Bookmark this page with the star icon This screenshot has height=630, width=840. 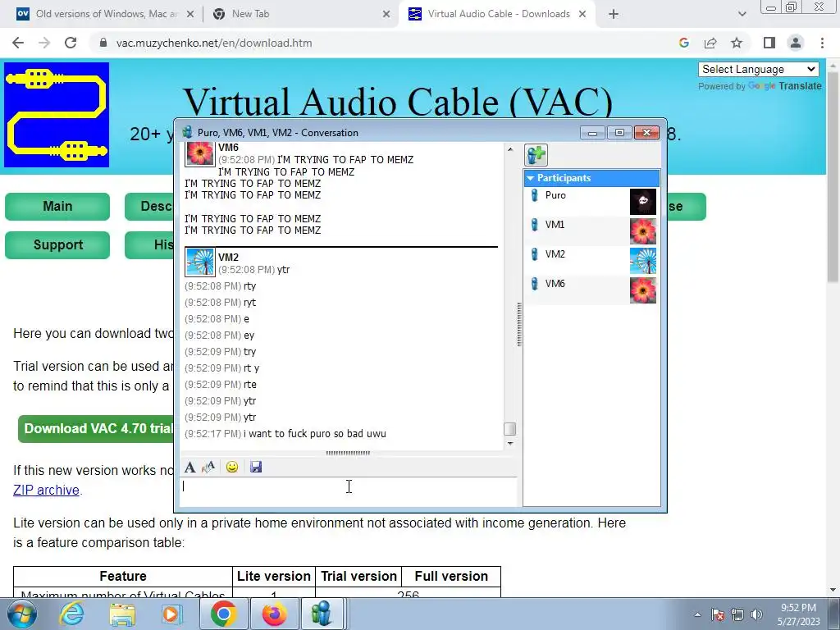(x=737, y=43)
